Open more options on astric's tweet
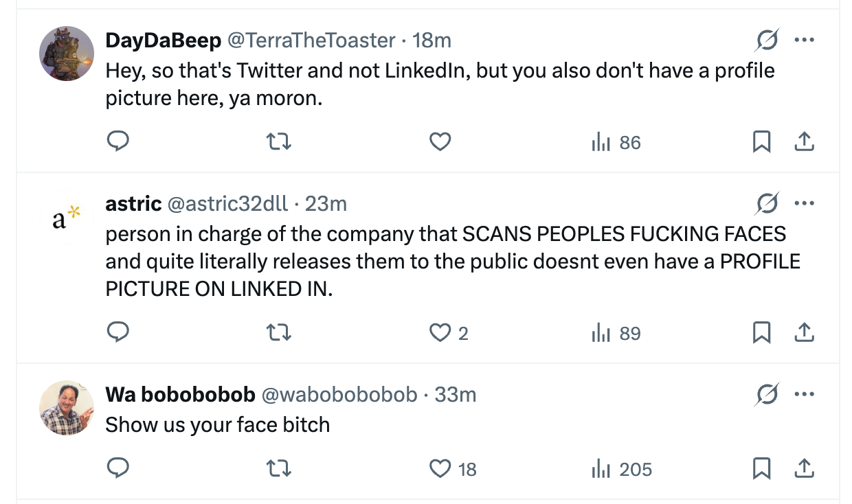 804,203
